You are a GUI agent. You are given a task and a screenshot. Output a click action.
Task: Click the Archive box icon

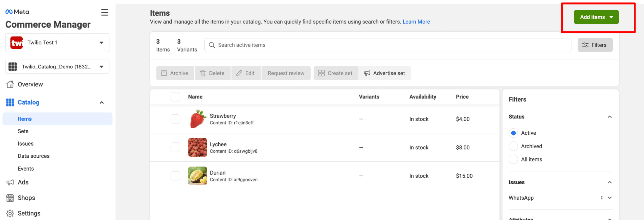tap(164, 73)
